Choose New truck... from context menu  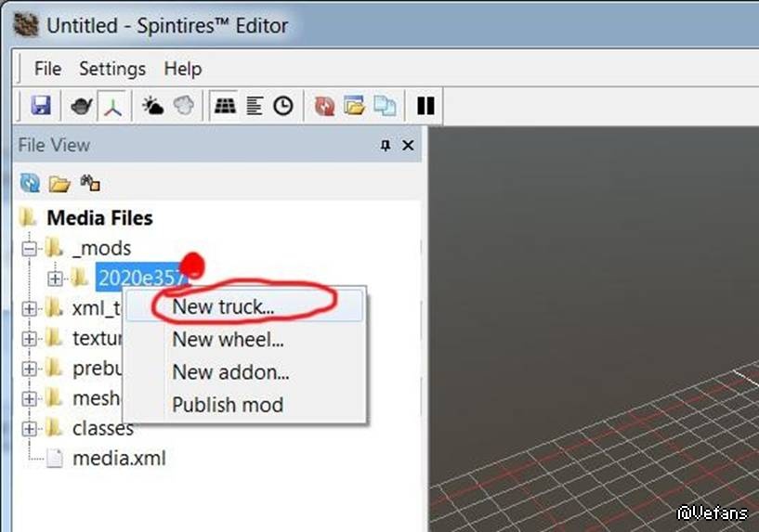pyautogui.click(x=244, y=306)
